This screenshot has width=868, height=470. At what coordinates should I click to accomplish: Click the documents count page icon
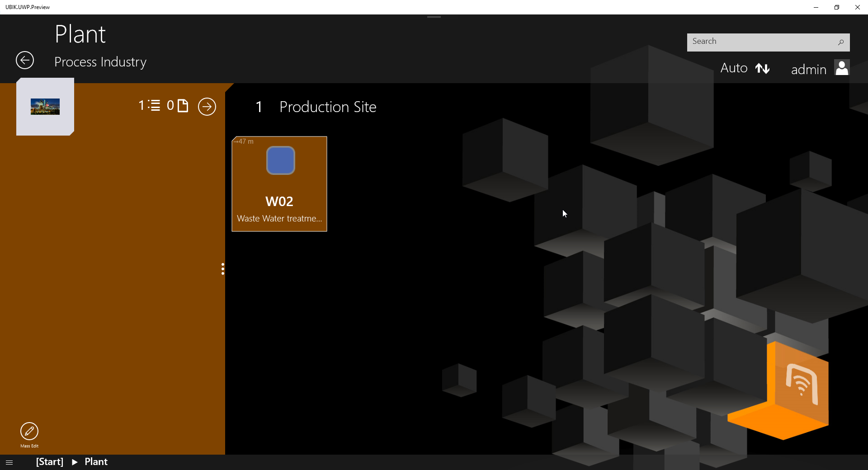coord(183,106)
